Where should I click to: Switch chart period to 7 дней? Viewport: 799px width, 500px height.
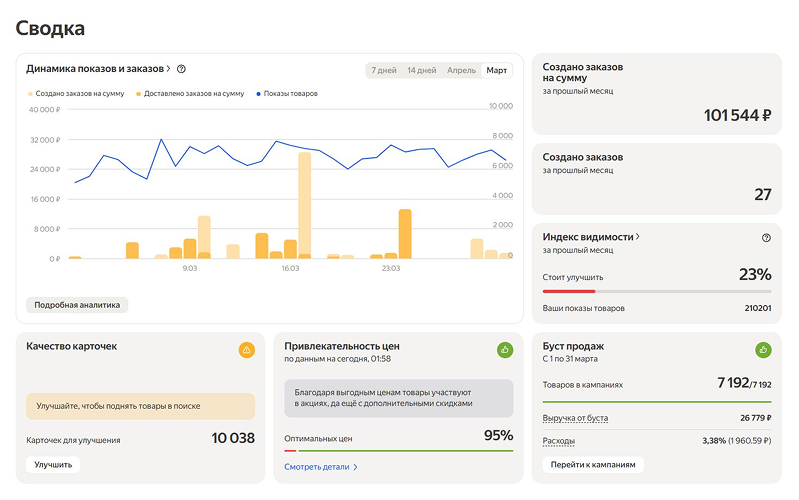pos(384,70)
